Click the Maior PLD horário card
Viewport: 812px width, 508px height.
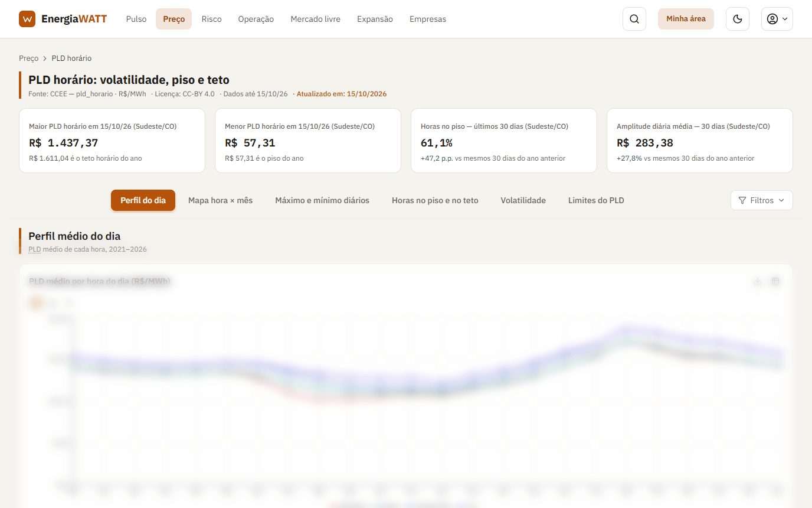pyautogui.click(x=112, y=141)
